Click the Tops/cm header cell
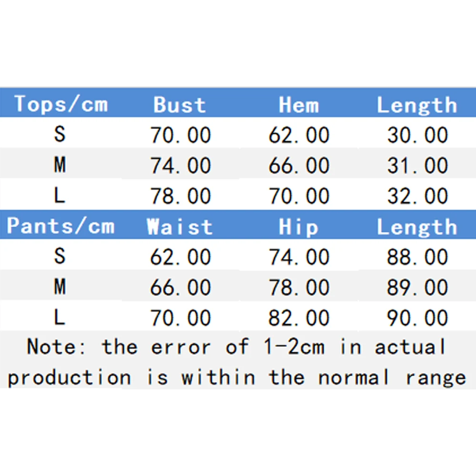 coord(61,104)
